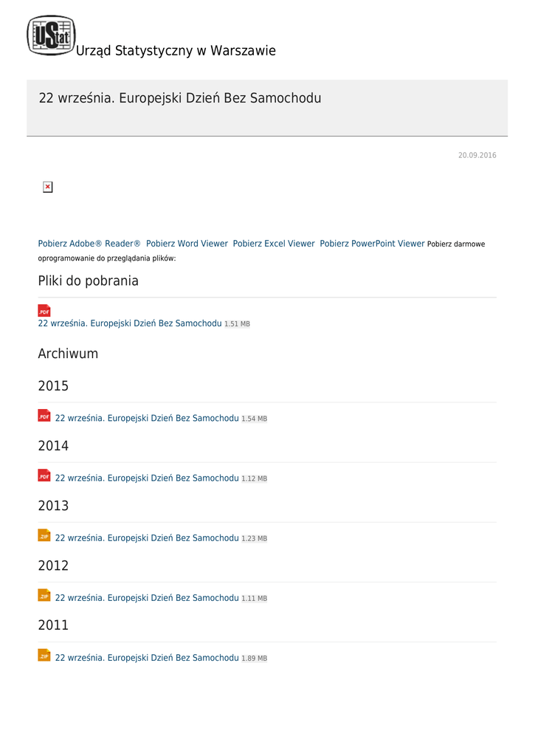The width and height of the screenshot is (535, 756).
Task: Click the 2015 archive PDF icon
Action: 44,416
